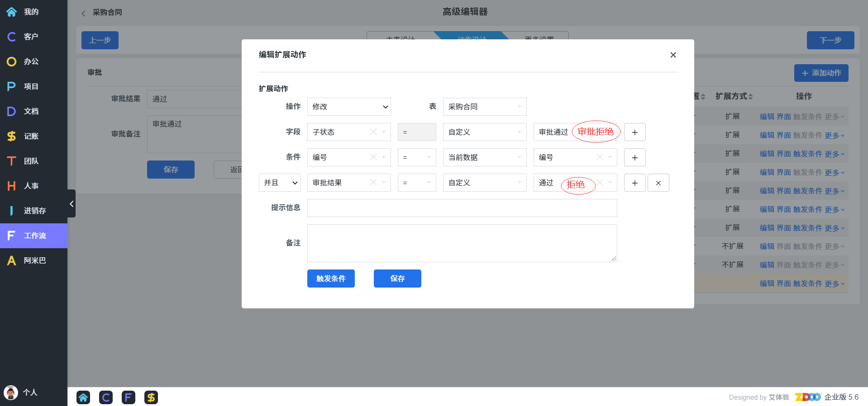The image size is (868, 406).
Task: Open the 采购合同 table dropdown
Action: (484, 107)
